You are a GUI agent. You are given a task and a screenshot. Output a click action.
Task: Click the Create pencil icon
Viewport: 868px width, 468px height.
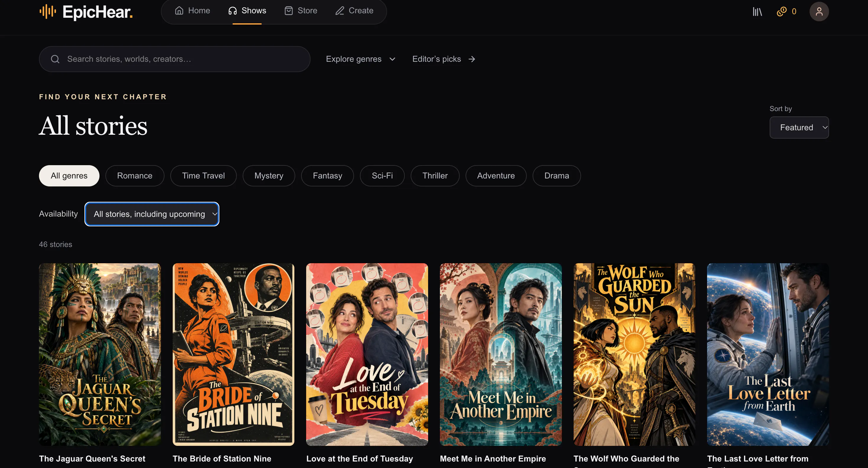(x=340, y=11)
